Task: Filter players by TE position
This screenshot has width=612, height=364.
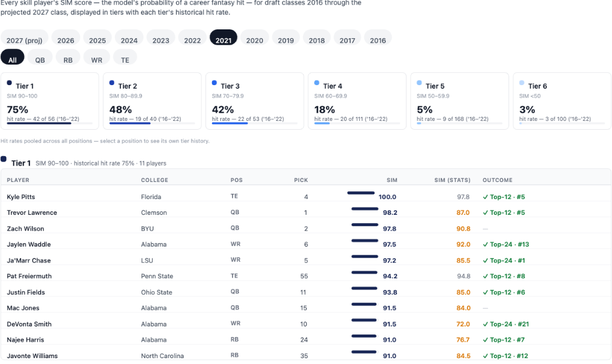Action: point(125,58)
